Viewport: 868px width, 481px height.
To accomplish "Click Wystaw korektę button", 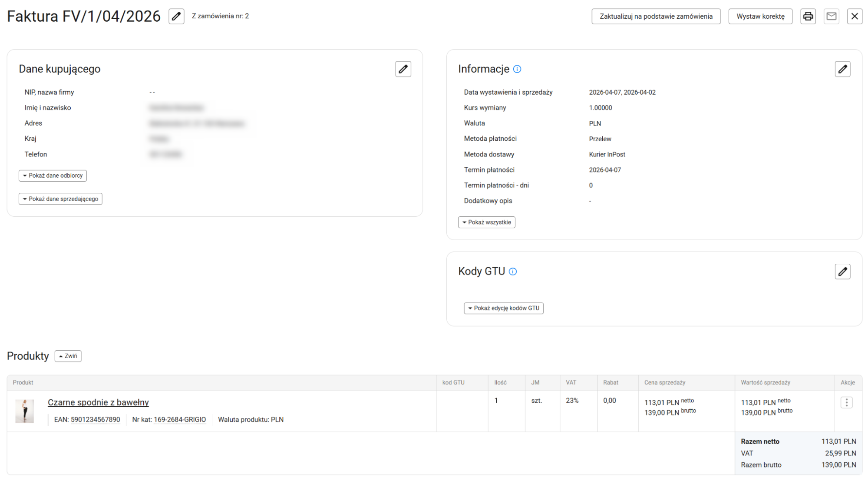I will (x=760, y=17).
